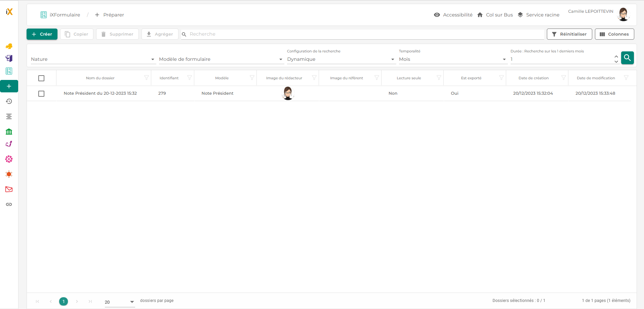Click the Copier button
This screenshot has width=644, height=309.
pyautogui.click(x=77, y=34)
